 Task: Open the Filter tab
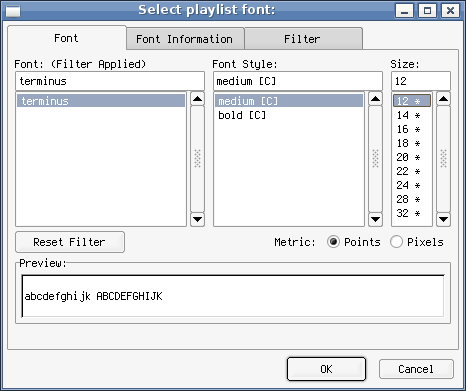[x=303, y=39]
